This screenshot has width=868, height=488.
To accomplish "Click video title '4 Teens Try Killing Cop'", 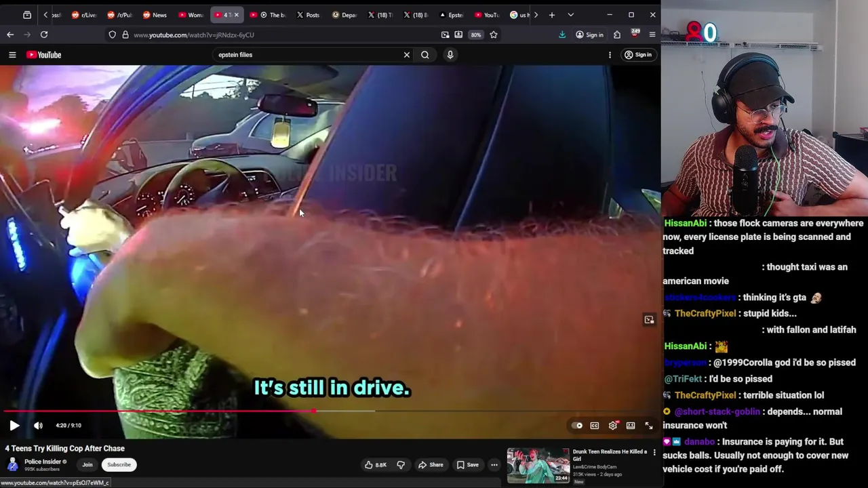I will coord(65,449).
